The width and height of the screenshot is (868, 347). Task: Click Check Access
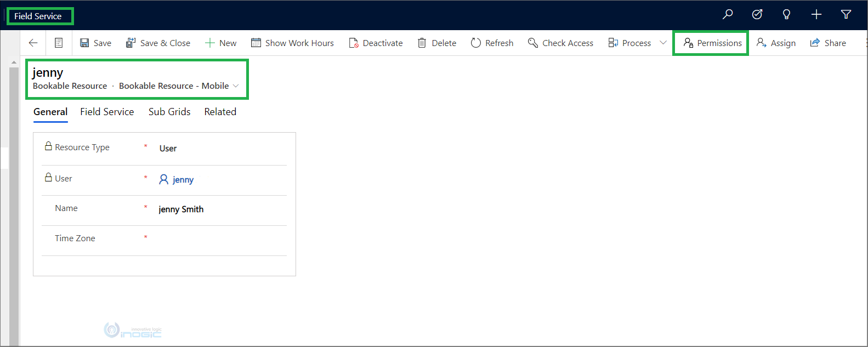pos(560,43)
